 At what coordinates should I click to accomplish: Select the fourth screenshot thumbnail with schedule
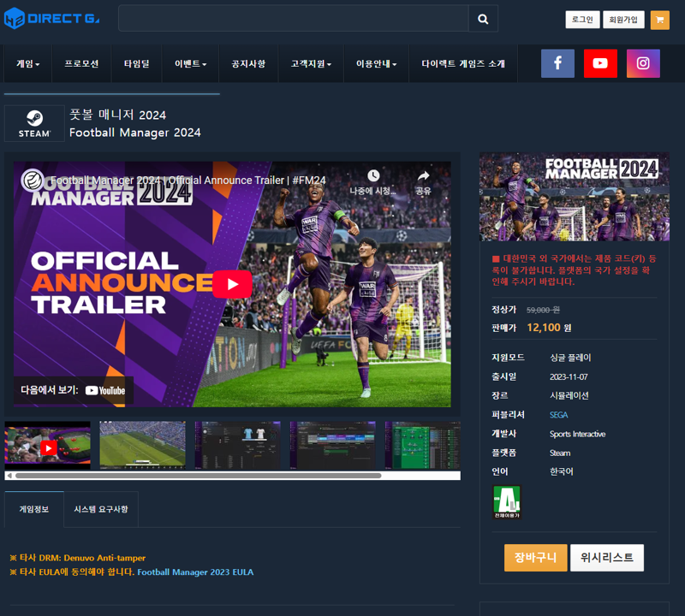tap(333, 445)
